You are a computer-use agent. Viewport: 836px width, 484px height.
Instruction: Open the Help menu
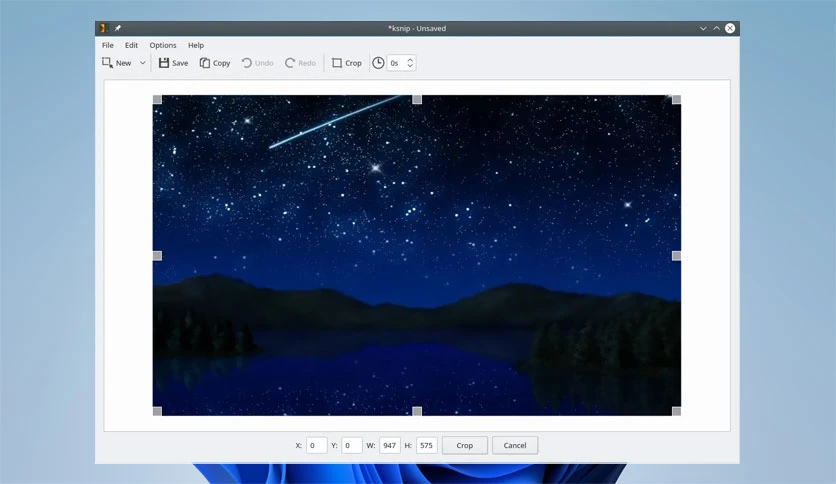pyautogui.click(x=196, y=45)
